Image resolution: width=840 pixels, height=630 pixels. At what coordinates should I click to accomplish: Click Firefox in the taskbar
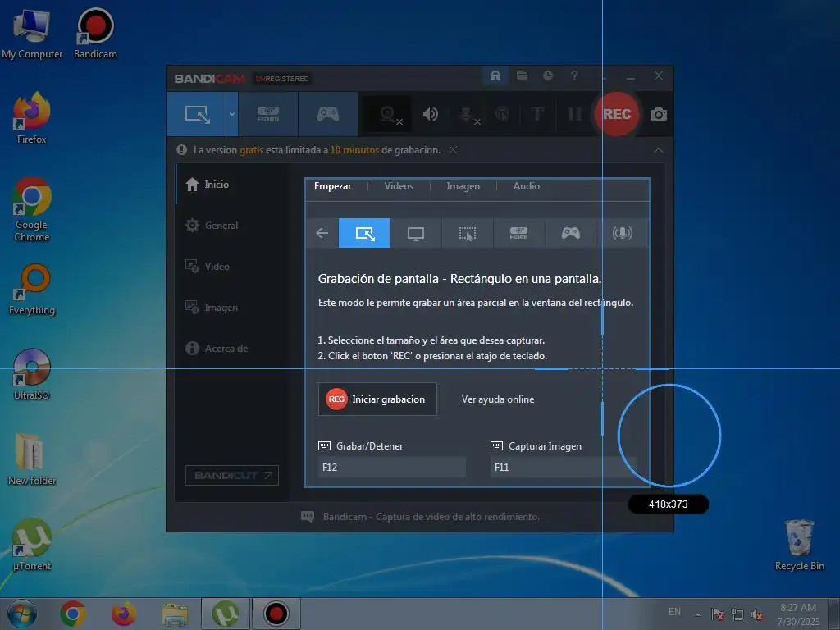click(x=123, y=614)
